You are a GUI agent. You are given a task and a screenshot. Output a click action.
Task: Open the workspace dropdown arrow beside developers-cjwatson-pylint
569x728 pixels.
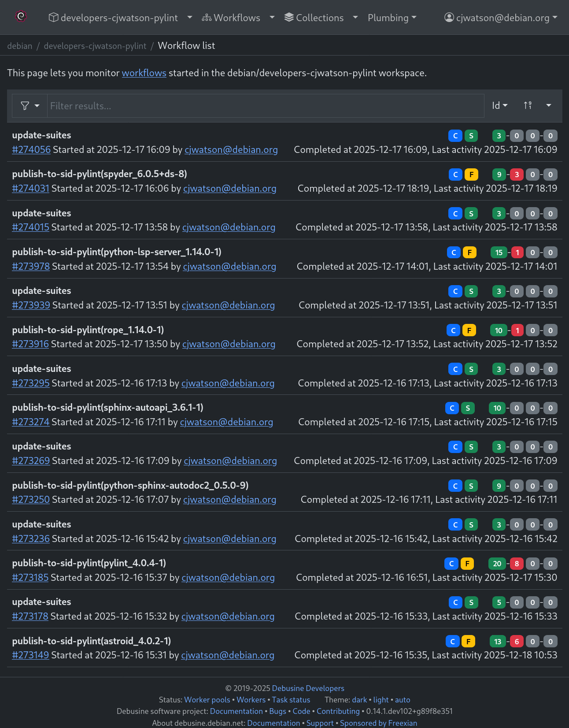click(190, 17)
